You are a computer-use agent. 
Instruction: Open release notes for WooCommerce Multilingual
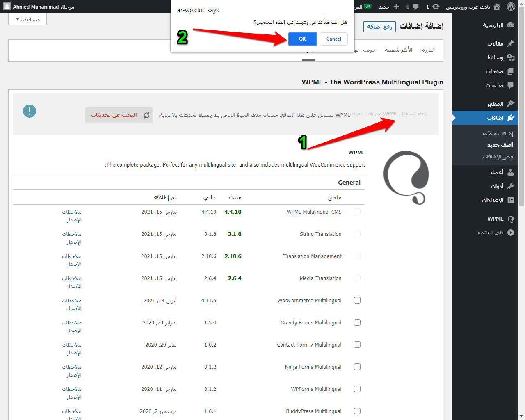coord(72,304)
